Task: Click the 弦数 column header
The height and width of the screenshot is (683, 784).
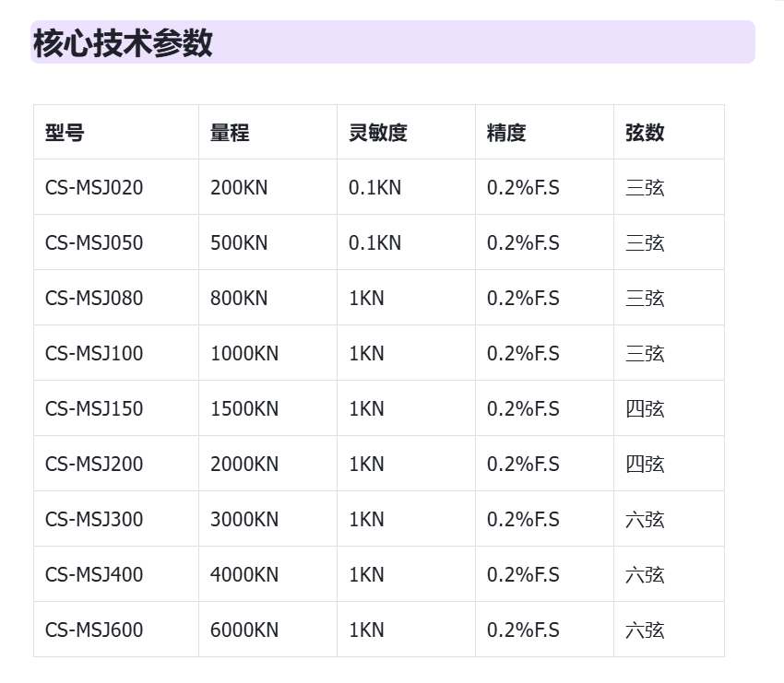Action: (645, 133)
